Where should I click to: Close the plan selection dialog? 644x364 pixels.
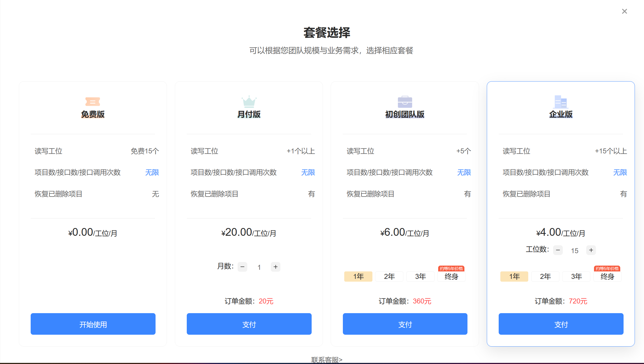coord(624,11)
